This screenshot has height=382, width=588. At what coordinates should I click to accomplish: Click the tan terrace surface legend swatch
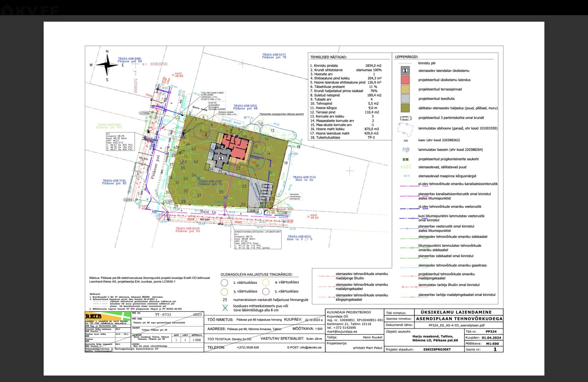(x=405, y=89)
